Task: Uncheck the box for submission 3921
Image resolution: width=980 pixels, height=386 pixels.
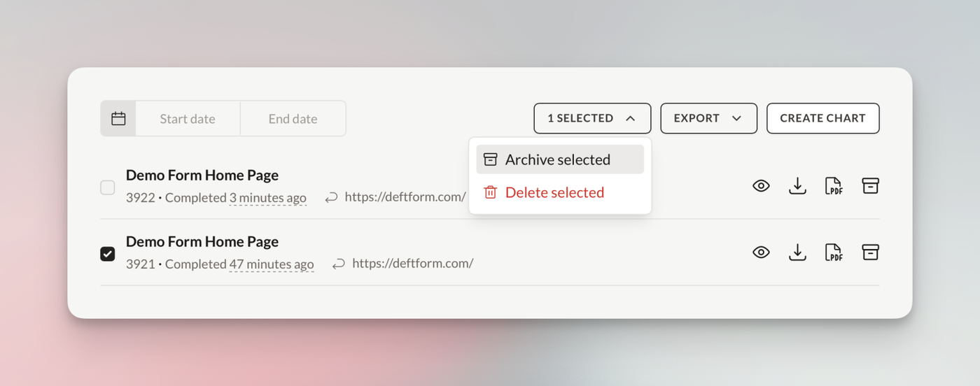Action: click(108, 254)
